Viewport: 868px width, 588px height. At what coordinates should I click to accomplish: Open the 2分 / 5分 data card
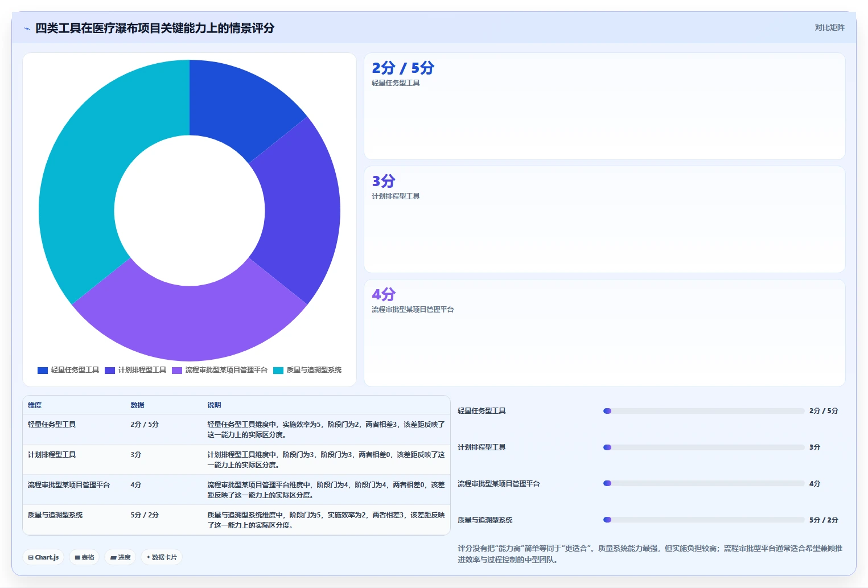(604, 106)
